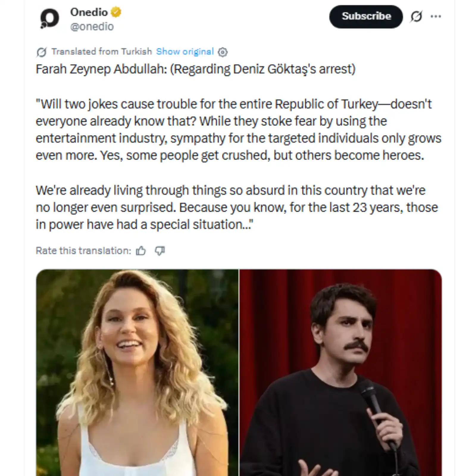472x476 pixels.
Task: Rate the translation with thumbs up
Action: [141, 251]
